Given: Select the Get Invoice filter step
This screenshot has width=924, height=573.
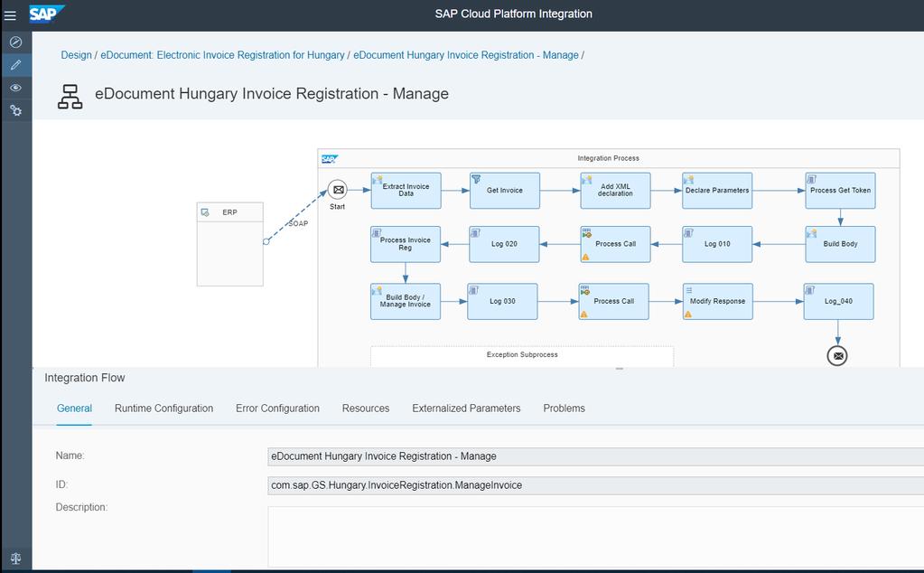Looking at the screenshot, I should click(504, 191).
